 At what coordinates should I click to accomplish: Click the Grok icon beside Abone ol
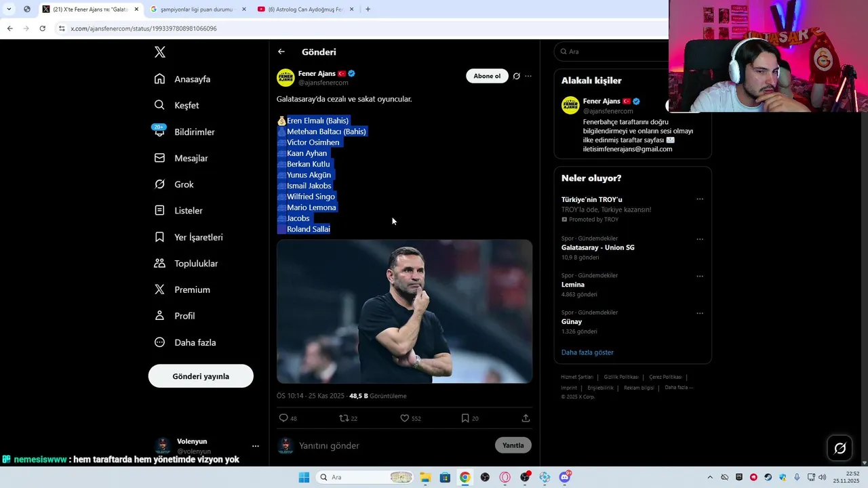516,76
